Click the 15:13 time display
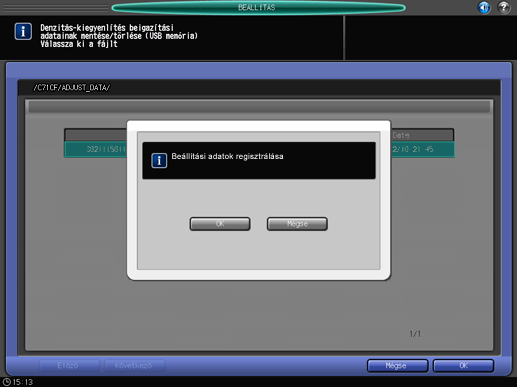 (x=23, y=382)
